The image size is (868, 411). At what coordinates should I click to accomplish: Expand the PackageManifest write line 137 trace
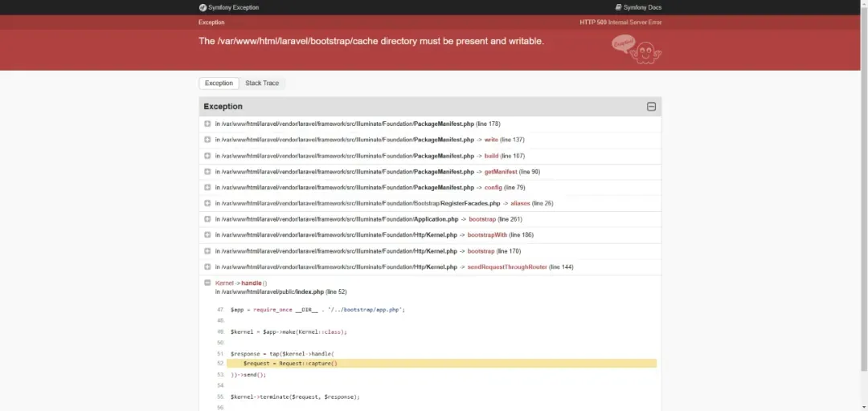[x=207, y=140]
